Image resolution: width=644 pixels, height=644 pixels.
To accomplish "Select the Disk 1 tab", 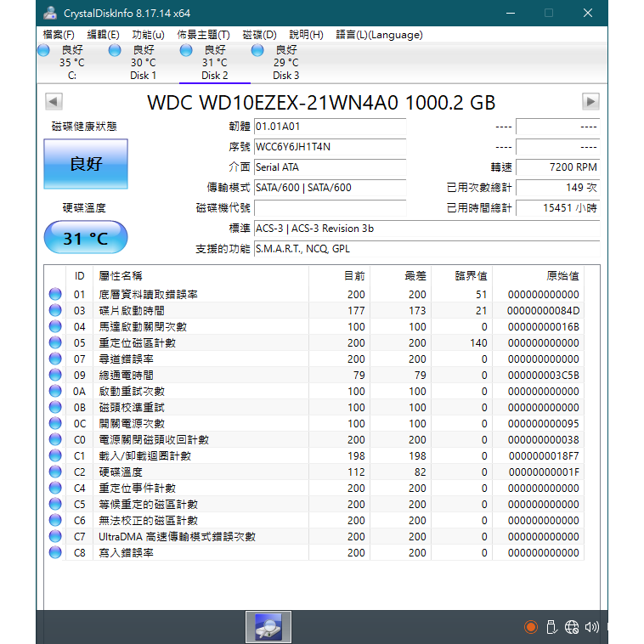I will point(144,63).
